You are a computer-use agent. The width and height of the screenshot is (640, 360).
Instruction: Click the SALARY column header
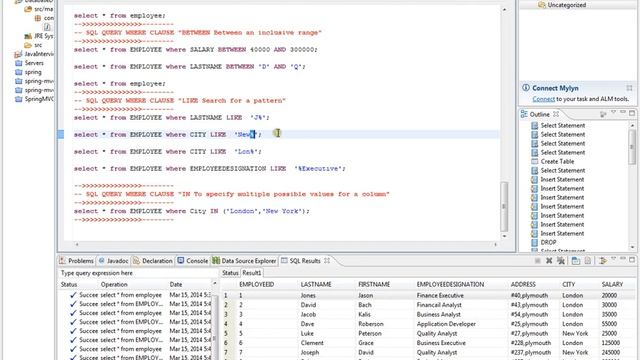(612, 284)
